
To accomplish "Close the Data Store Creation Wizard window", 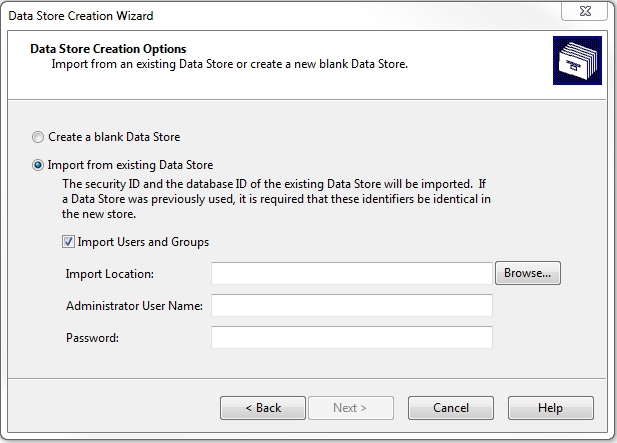I will 585,11.
